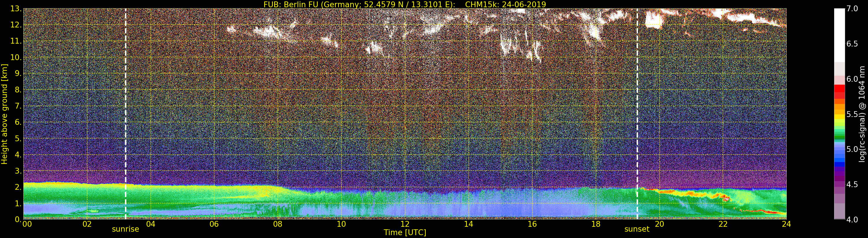Click the '6.' height axis tick label
This screenshot has width=868, height=238.
(x=18, y=122)
